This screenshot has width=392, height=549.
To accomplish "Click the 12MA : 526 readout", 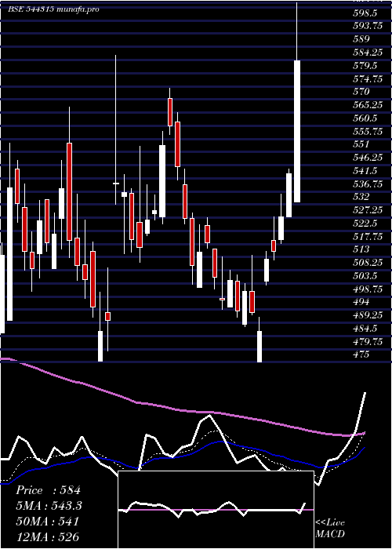I will pyautogui.click(x=48, y=536).
